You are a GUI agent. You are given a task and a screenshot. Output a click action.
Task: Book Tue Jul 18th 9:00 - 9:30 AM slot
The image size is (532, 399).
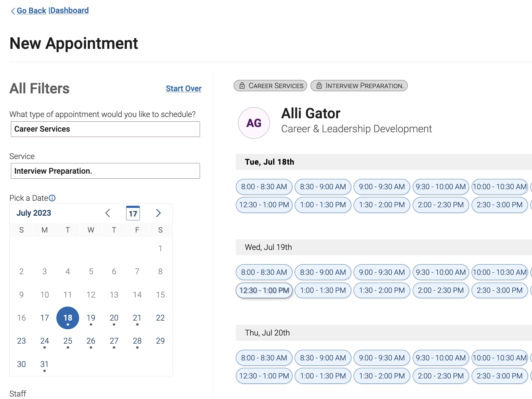point(382,187)
